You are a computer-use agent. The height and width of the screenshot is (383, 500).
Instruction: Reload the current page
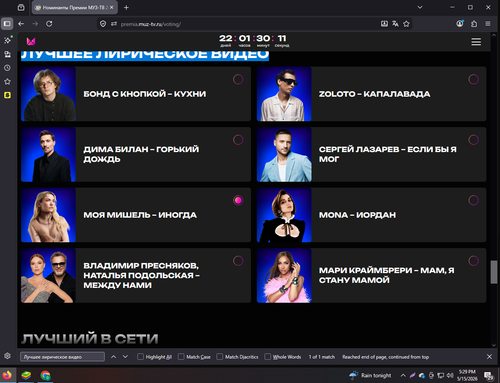[x=49, y=24]
